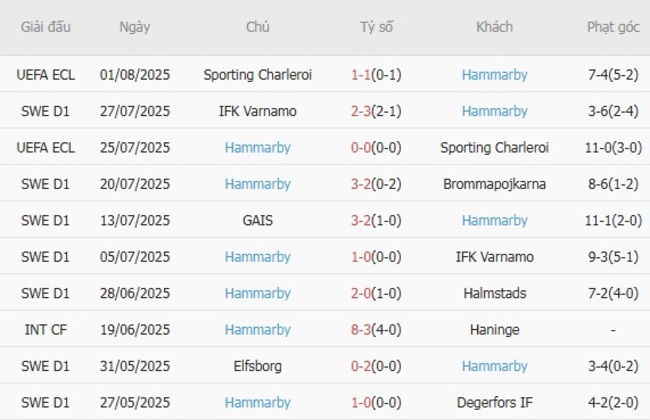
Task: Click the 2-3 score against IFK Varnamo
Action: [364, 111]
